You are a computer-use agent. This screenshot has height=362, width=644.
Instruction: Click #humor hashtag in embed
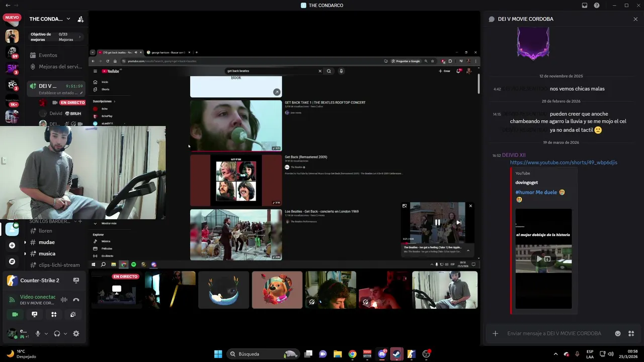click(525, 192)
